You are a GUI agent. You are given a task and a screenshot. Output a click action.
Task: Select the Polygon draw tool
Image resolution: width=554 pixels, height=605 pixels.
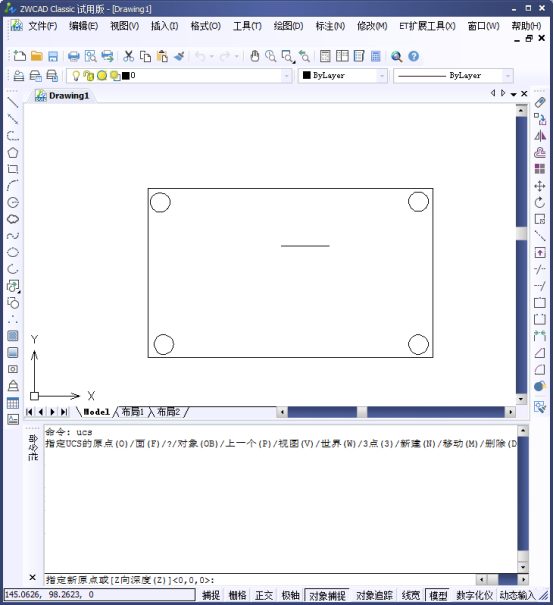tap(13, 152)
